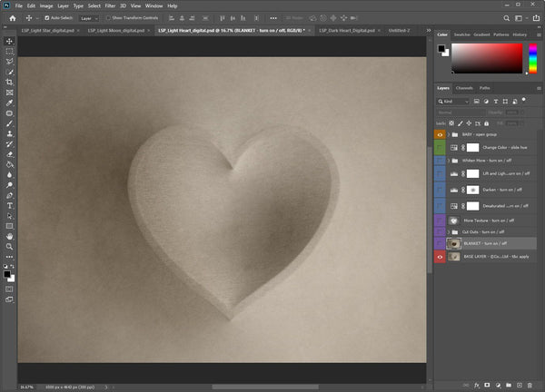Enable Show Transform Controls checkbox
The image size is (545, 392).
106,17
